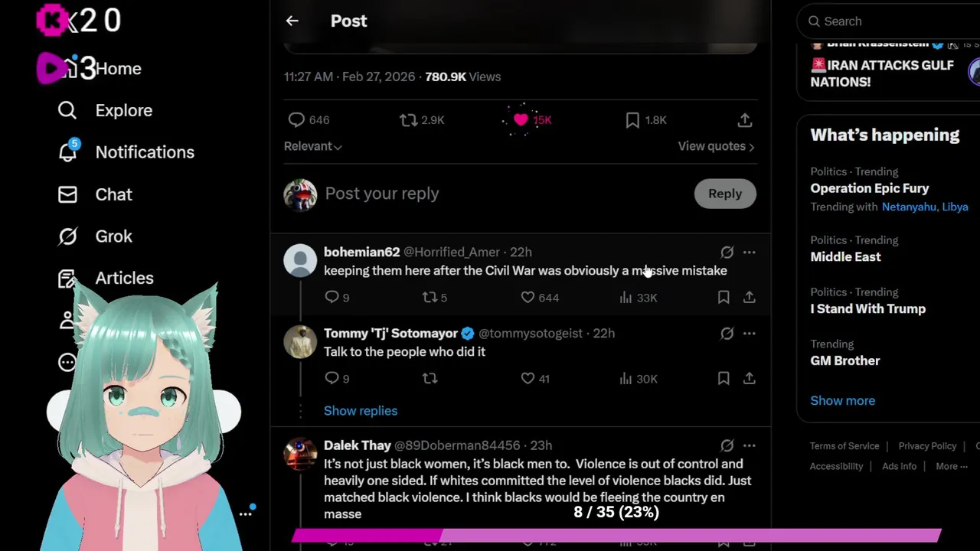Open the Explore search icon in the sidebar
The image size is (980, 551).
[67, 110]
